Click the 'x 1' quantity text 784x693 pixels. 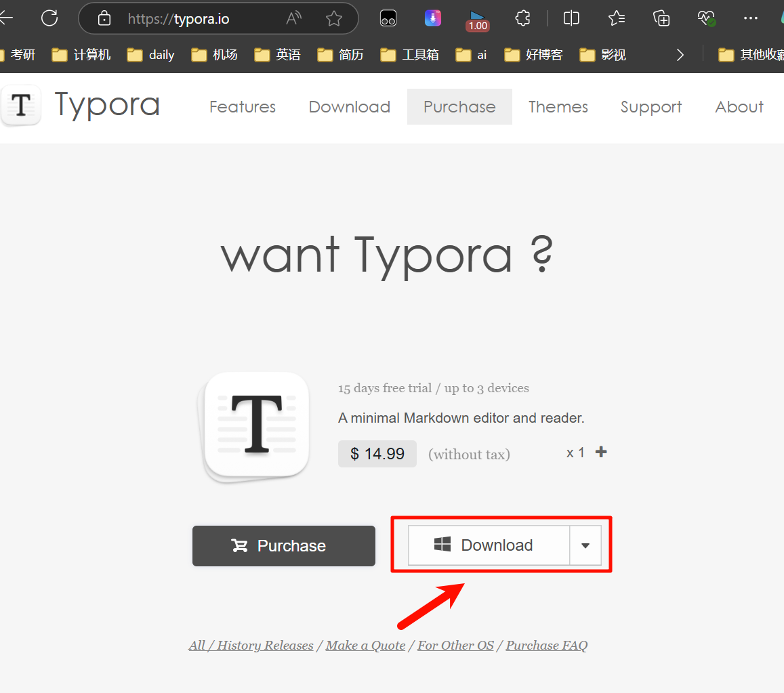(575, 453)
